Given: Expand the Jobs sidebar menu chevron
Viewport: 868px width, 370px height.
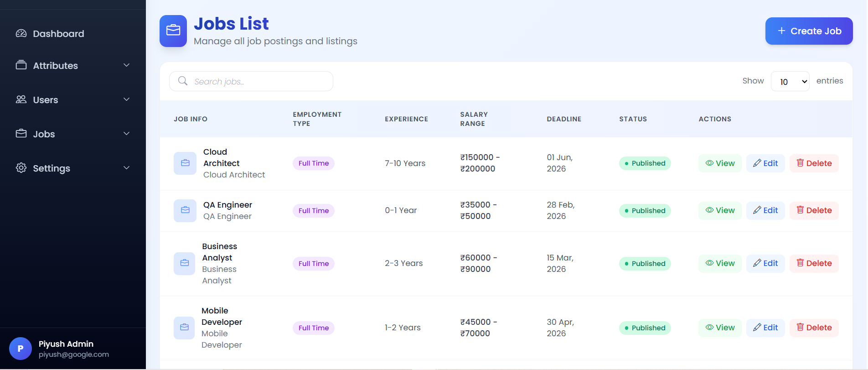Looking at the screenshot, I should 127,134.
